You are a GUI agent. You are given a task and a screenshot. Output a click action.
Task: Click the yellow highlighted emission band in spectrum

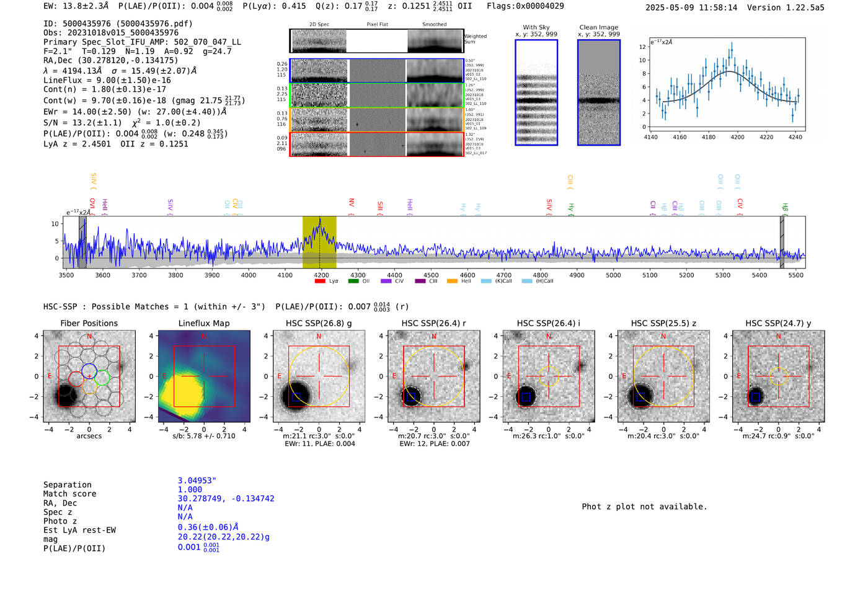319,242
